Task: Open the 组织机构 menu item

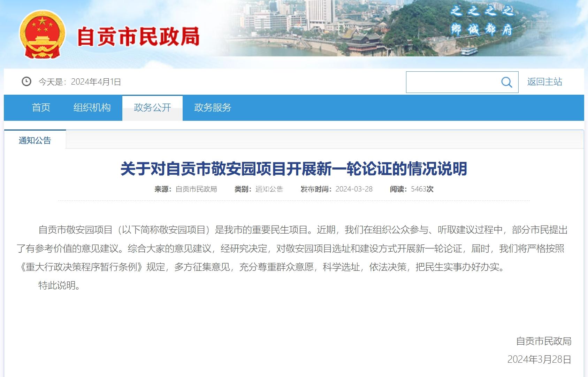Action: click(92, 108)
